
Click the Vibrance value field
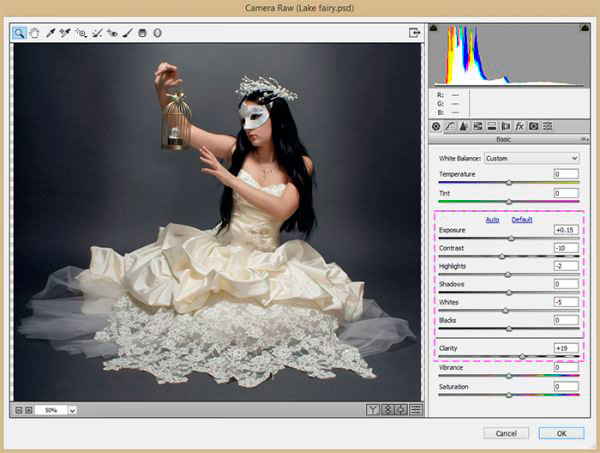[566, 367]
